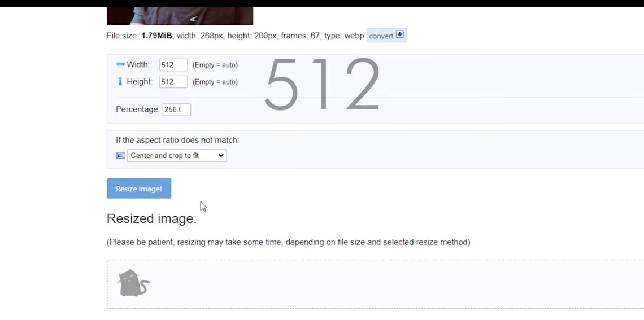This screenshot has width=644, height=320.
Task: Click the Height label text
Action: (x=139, y=81)
